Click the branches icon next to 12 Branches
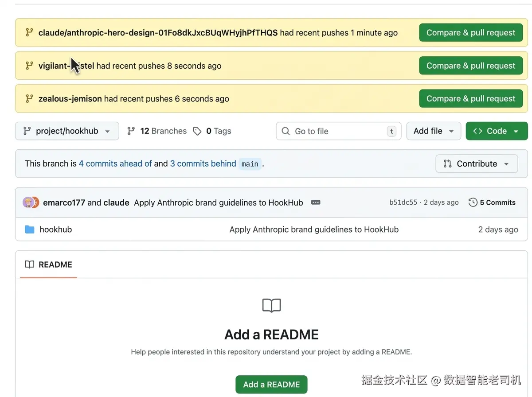This screenshot has height=397, width=532. tap(131, 131)
